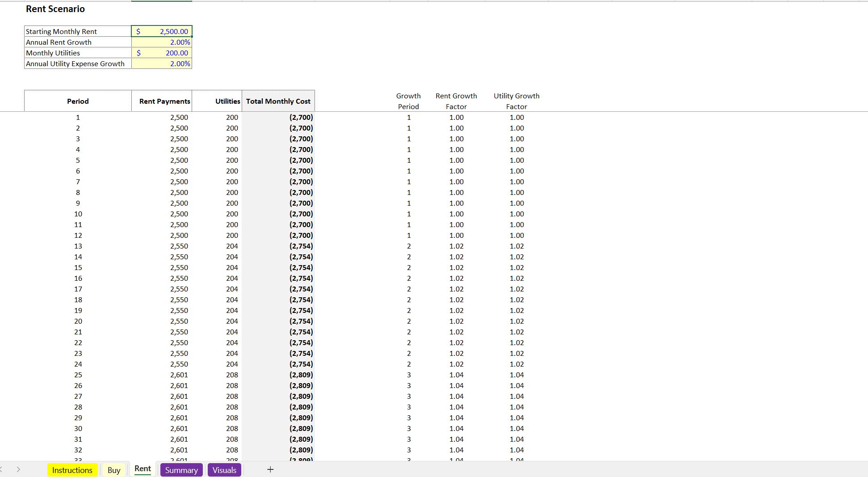868x477 pixels.
Task: Select the Total Monthly Cost header
Action: 278,101
